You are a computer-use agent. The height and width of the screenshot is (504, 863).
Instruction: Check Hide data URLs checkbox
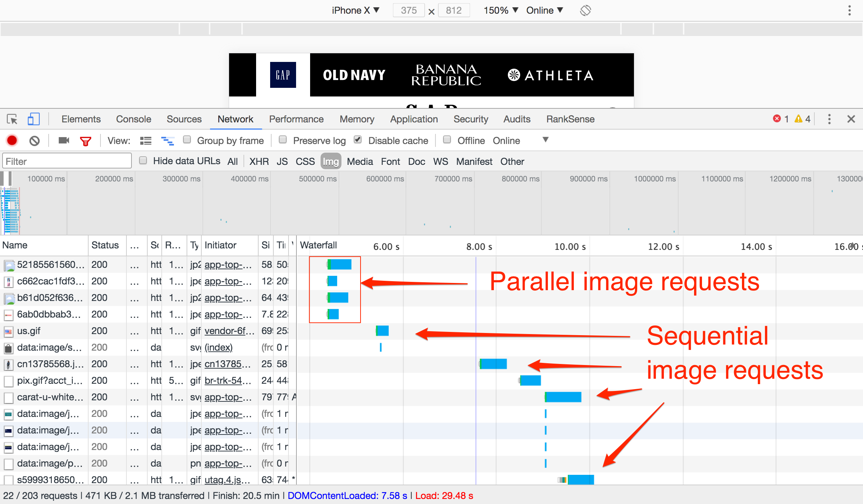coord(143,160)
